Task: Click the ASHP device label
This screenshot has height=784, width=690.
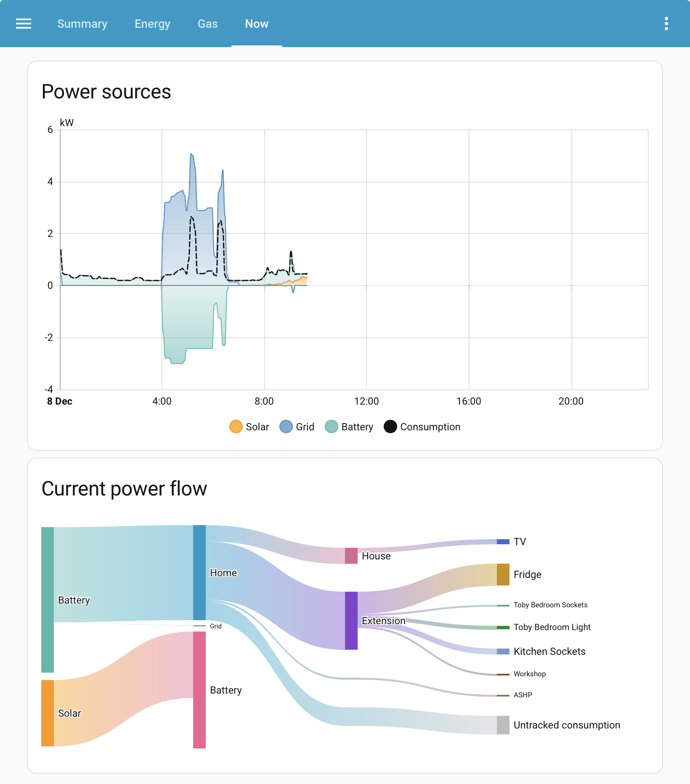Action: pos(523,695)
